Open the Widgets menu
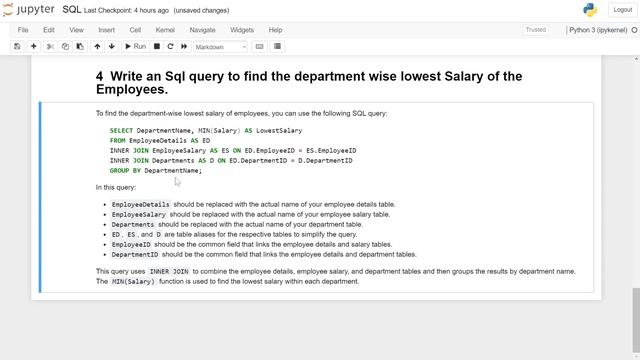Image resolution: width=640 pixels, height=360 pixels. click(x=242, y=30)
